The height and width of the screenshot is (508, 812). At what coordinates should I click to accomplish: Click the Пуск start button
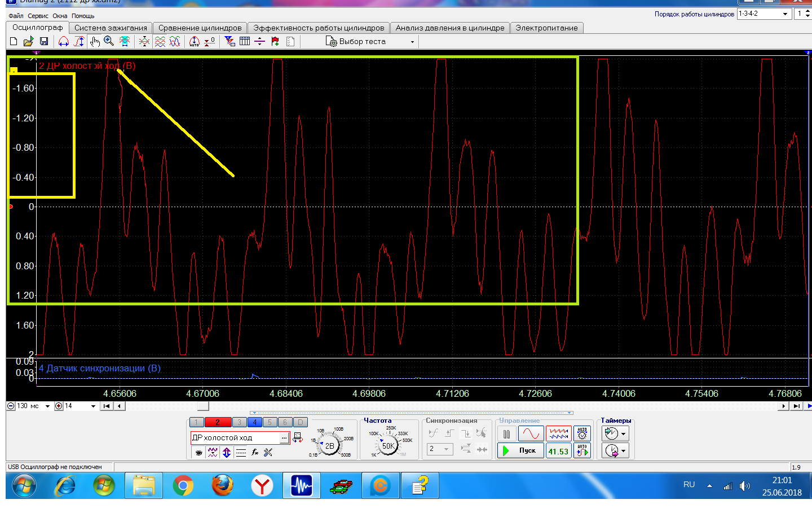(x=520, y=450)
